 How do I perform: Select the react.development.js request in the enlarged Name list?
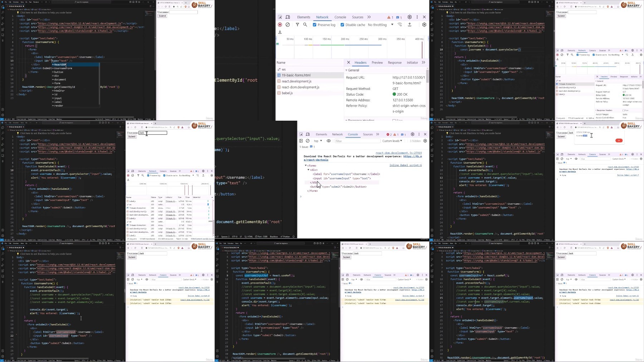(310, 81)
